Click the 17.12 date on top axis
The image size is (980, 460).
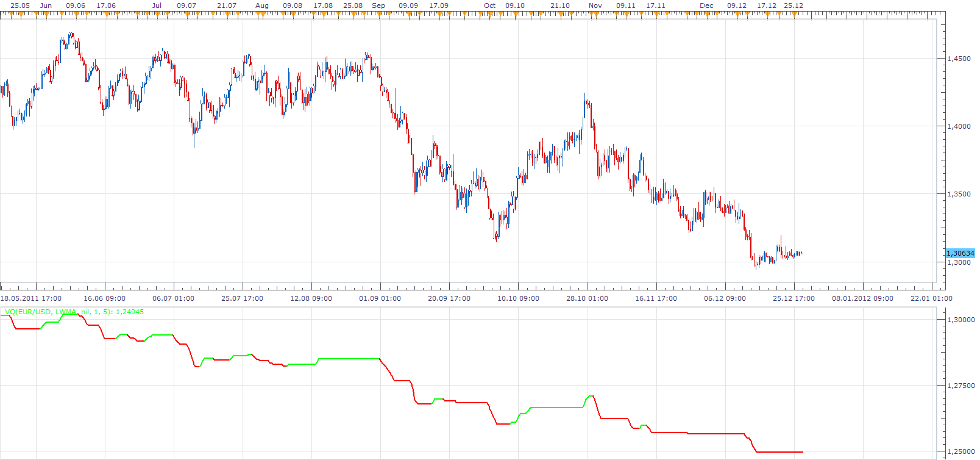pyautogui.click(x=767, y=5)
